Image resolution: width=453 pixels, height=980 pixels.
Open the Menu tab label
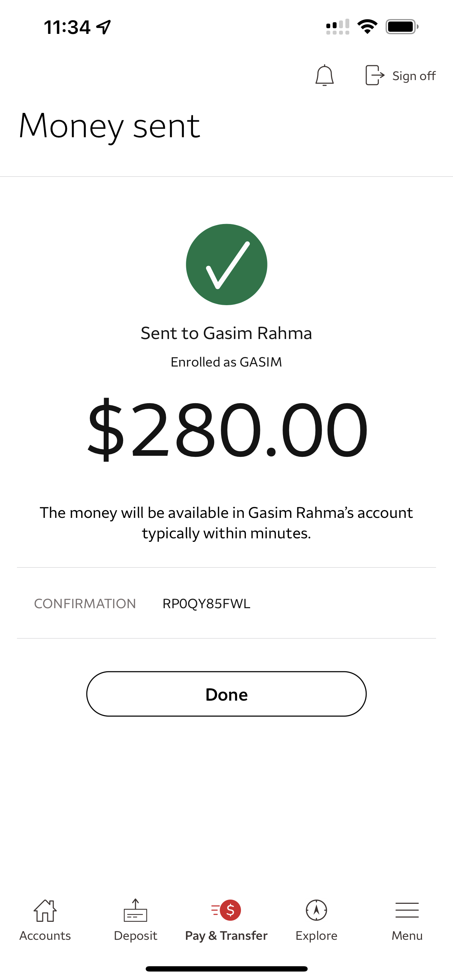[407, 936]
